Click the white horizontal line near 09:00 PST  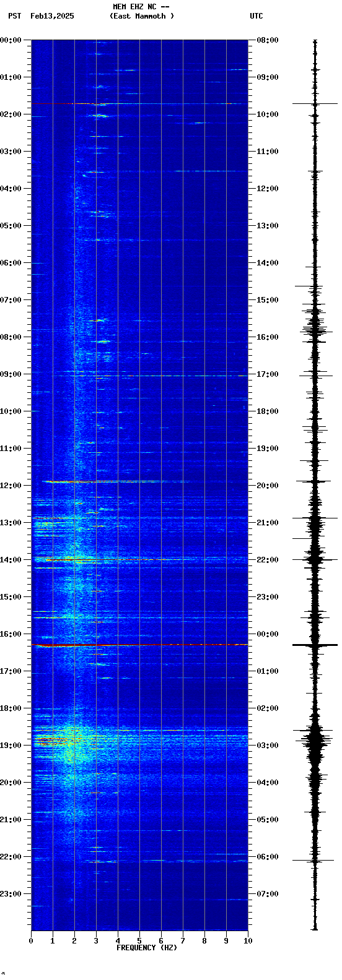click(x=139, y=376)
